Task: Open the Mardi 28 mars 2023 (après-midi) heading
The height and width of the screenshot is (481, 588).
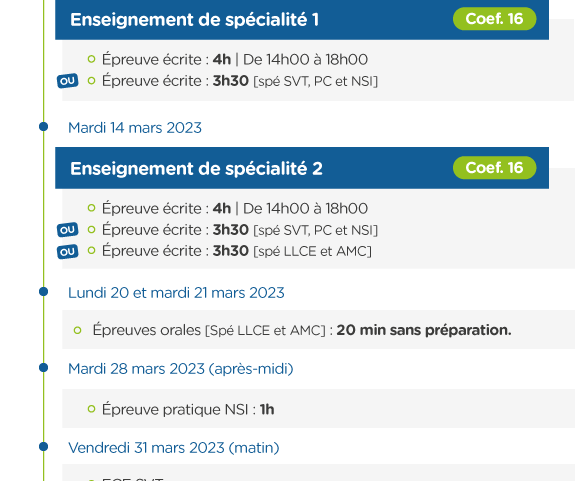Action: tap(180, 369)
